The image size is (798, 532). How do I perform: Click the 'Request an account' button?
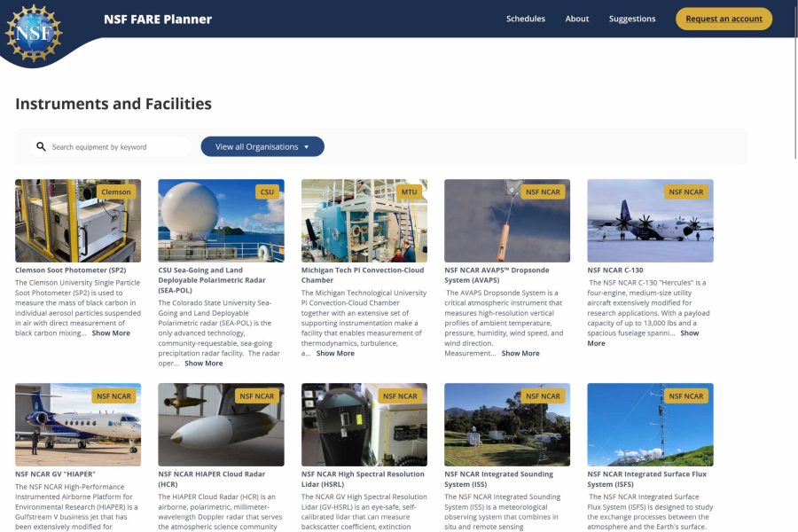[724, 18]
